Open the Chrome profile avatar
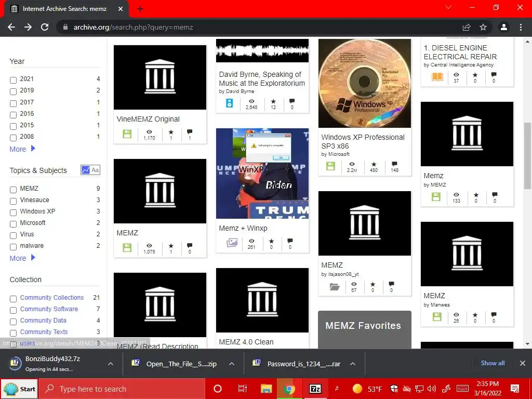The width and height of the screenshot is (532, 399). pos(504,27)
